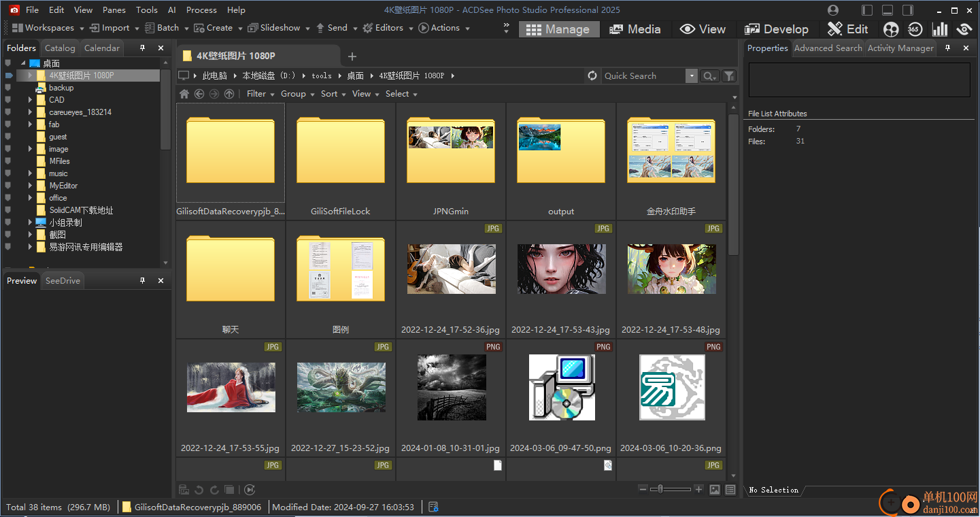Image resolution: width=980 pixels, height=517 pixels.
Task: Click the thumbnail view mode icon
Action: pos(715,490)
